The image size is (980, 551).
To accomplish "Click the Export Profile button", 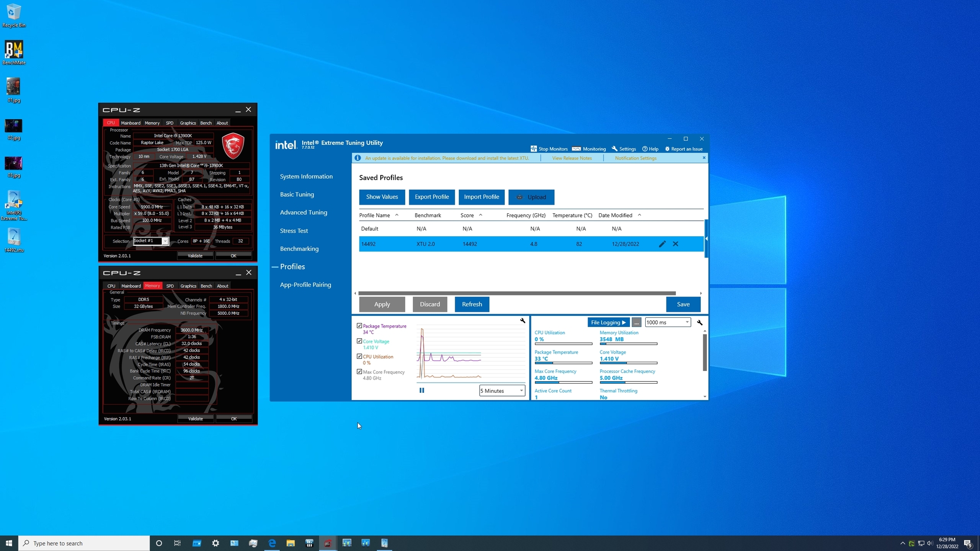I will click(432, 197).
